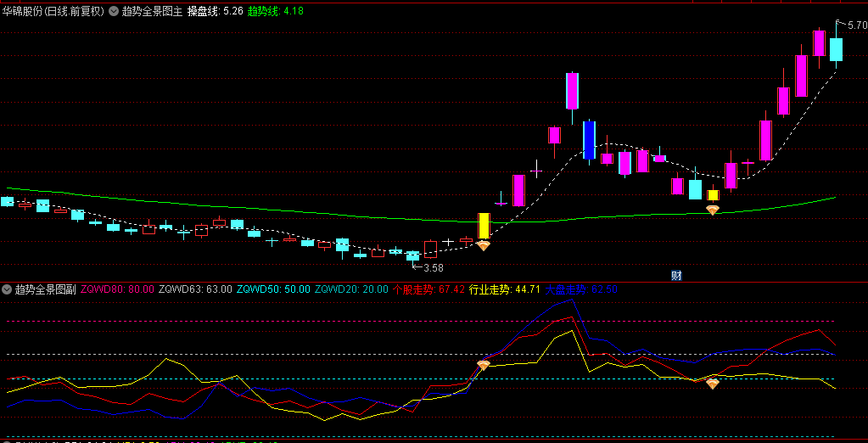The image size is (868, 443).
Task: Expand the 趋势全景图副 indicator menu arrow
Action: pyautogui.click(x=7, y=289)
